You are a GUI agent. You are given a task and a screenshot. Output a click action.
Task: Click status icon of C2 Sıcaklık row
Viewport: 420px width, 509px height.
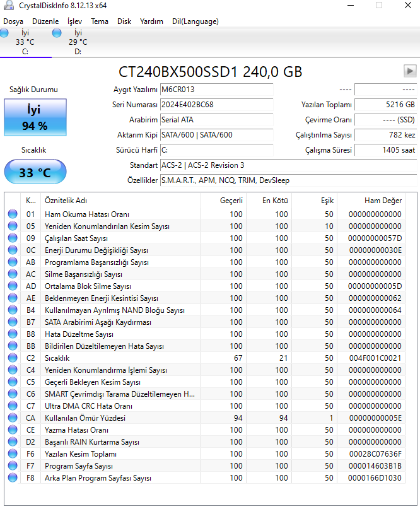(13, 358)
